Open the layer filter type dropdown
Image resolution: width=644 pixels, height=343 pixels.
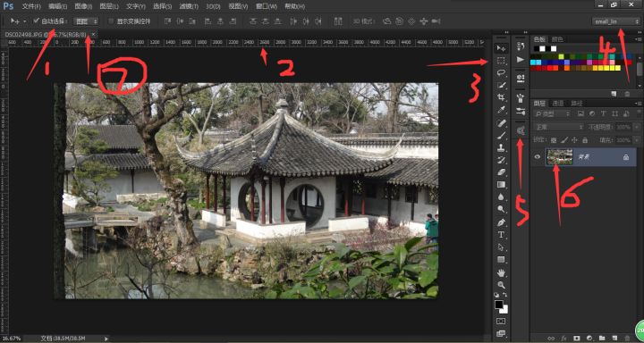click(x=552, y=113)
